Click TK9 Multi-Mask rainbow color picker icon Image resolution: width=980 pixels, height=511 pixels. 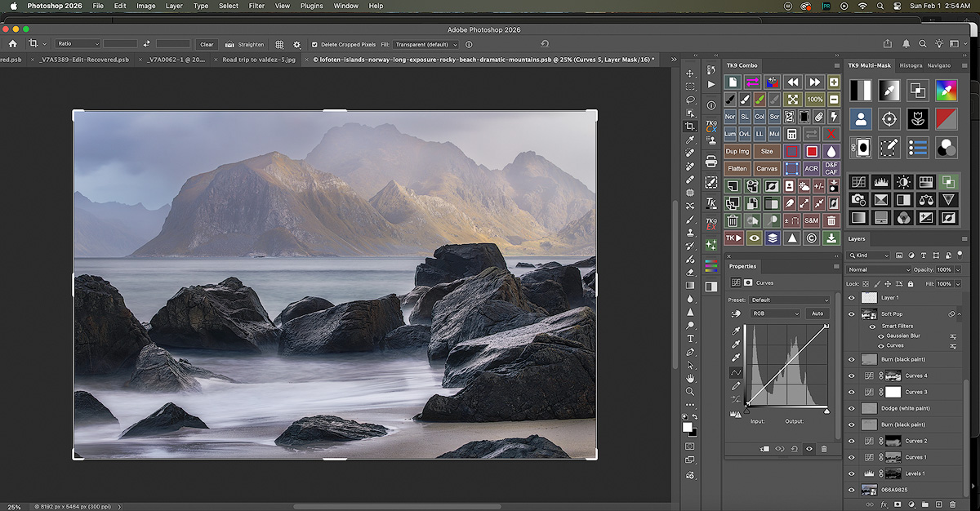[x=947, y=91]
